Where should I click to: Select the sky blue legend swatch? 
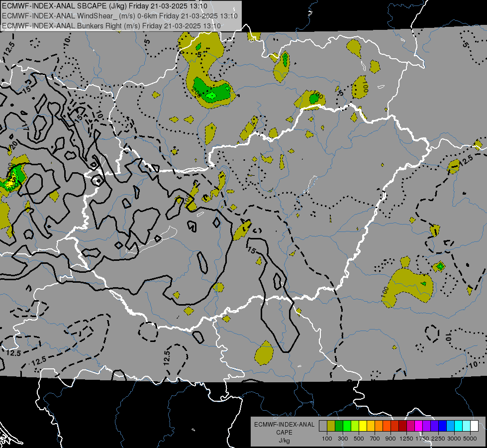pyautogui.click(x=451, y=426)
